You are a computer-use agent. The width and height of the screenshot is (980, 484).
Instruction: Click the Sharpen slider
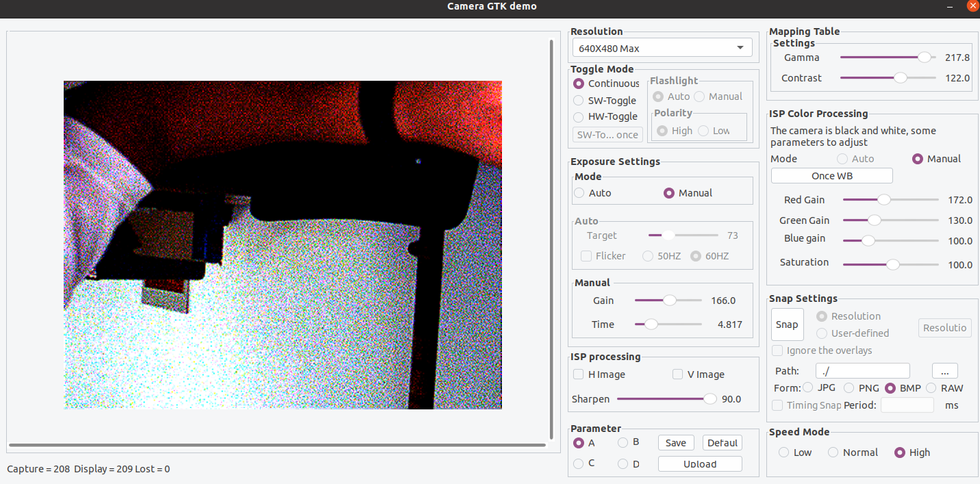(x=666, y=399)
